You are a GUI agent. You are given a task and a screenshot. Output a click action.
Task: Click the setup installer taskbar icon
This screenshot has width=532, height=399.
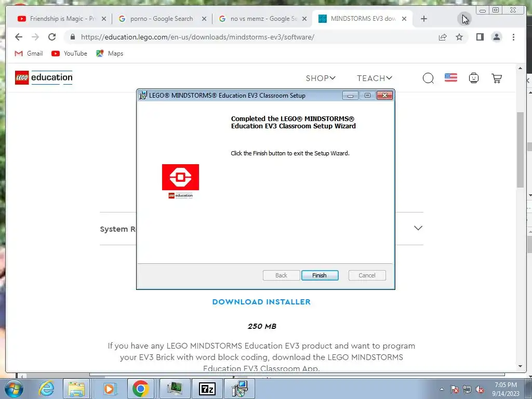click(x=240, y=389)
